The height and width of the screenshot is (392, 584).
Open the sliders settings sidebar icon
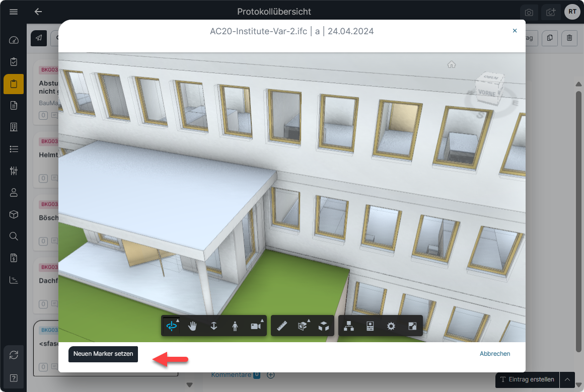coord(14,171)
